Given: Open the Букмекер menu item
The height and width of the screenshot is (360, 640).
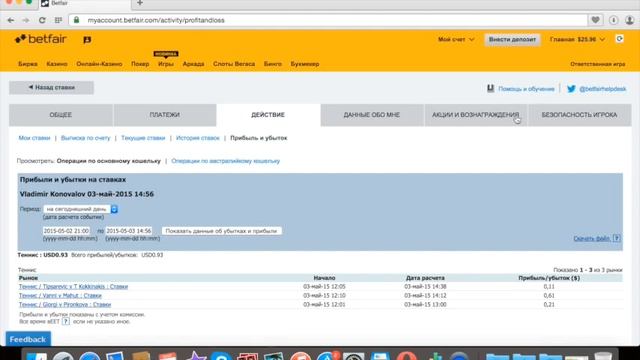Looking at the screenshot, I should pyautogui.click(x=305, y=64).
